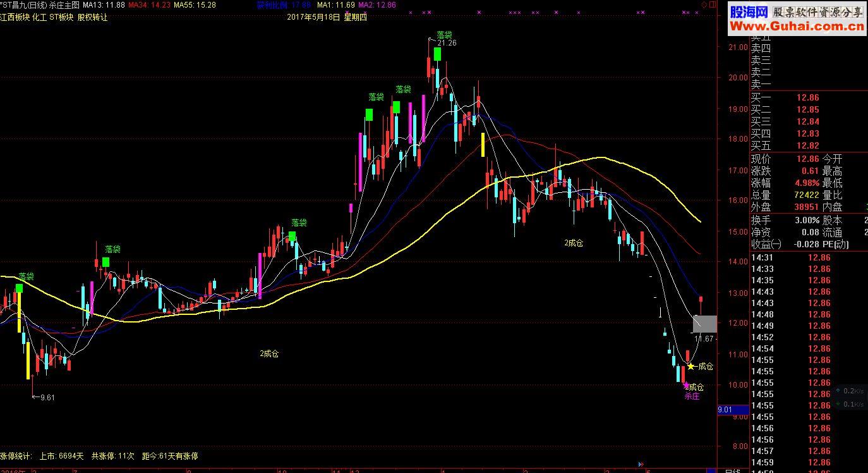Viewport: 868px width, 473px height.
Task: Click the 11.67 price annotation
Action: point(703,339)
